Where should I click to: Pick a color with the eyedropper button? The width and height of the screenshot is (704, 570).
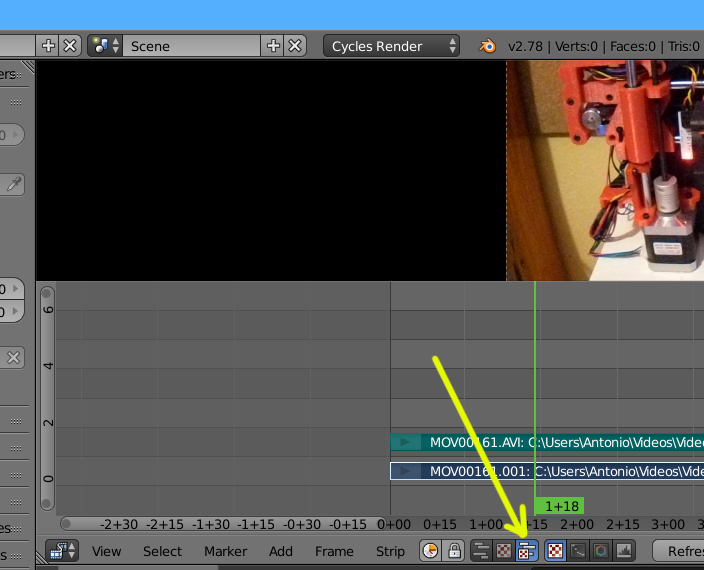(x=13, y=184)
